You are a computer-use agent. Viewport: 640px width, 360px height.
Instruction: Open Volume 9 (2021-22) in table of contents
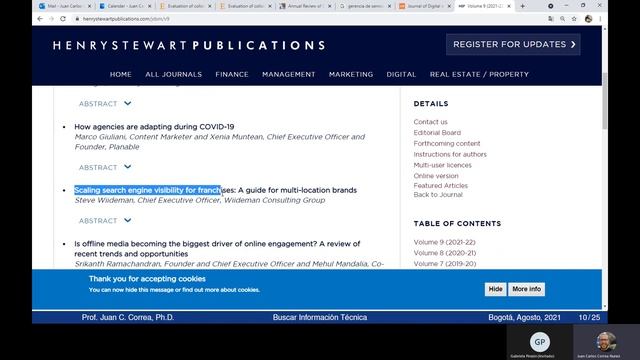(444, 242)
